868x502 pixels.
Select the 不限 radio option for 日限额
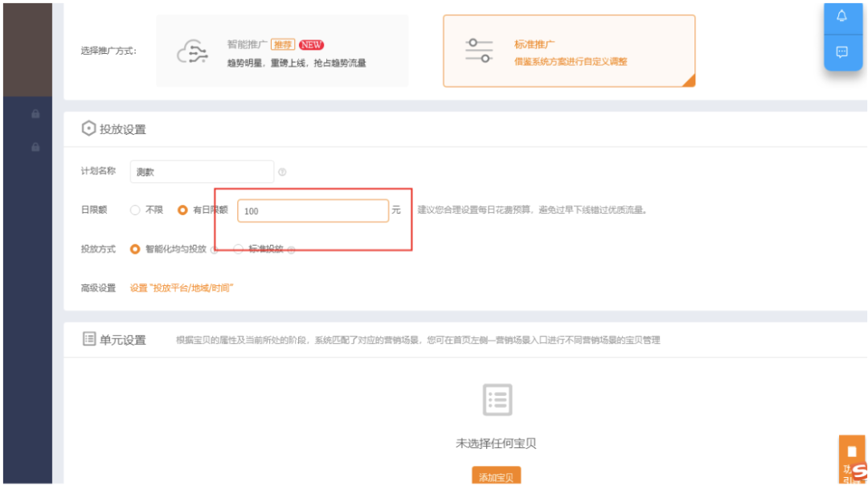click(134, 210)
